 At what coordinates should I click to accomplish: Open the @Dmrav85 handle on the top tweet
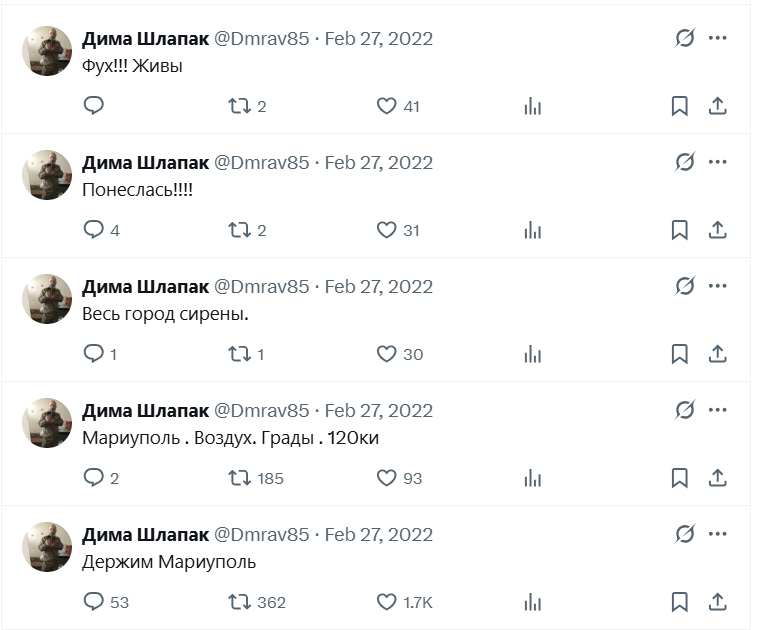(x=262, y=39)
